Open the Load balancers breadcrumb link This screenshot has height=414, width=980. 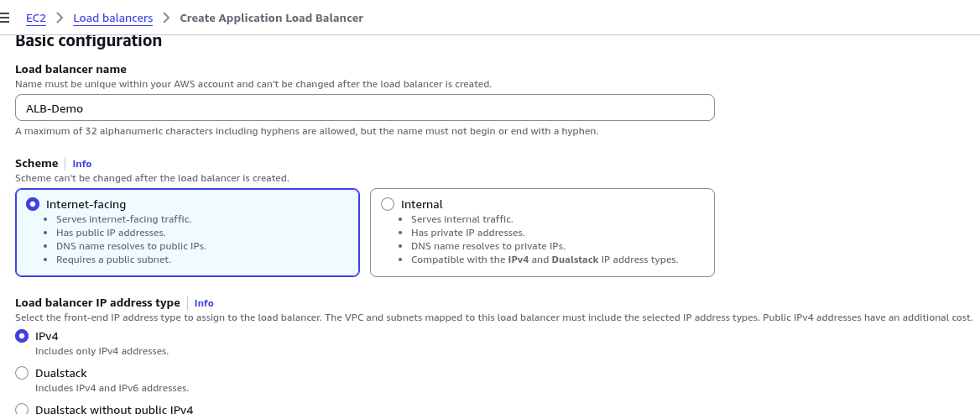[x=113, y=18]
